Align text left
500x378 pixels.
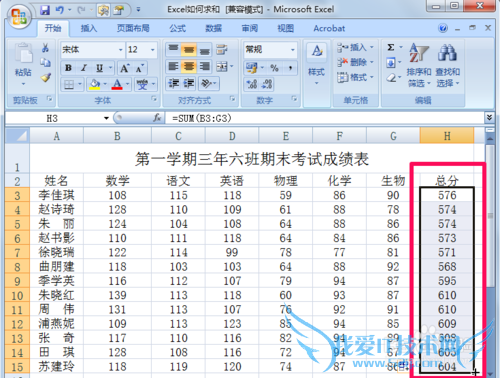pos(173,67)
